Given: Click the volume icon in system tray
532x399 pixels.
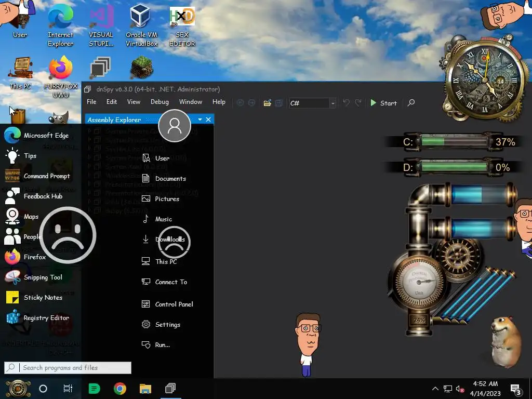Looking at the screenshot, I should [460, 389].
